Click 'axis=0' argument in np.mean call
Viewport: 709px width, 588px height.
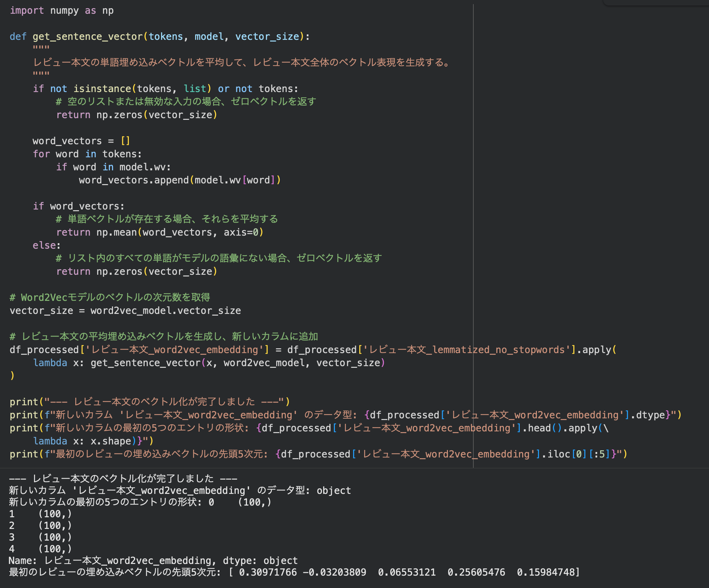pos(240,233)
